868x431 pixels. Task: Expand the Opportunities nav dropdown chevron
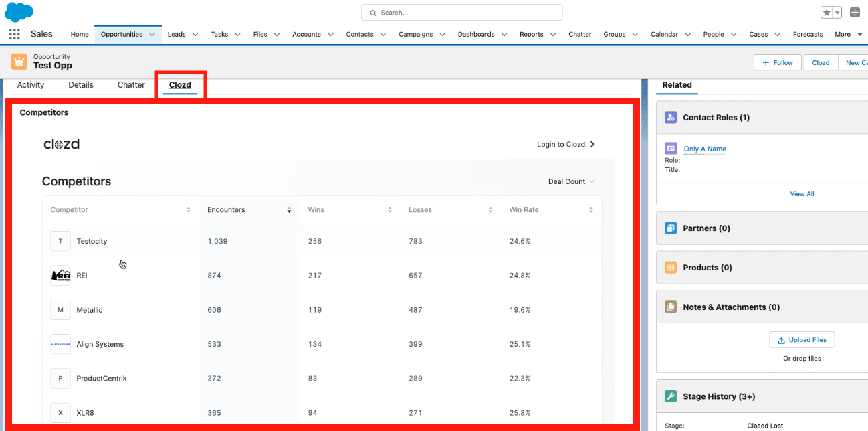click(x=152, y=34)
